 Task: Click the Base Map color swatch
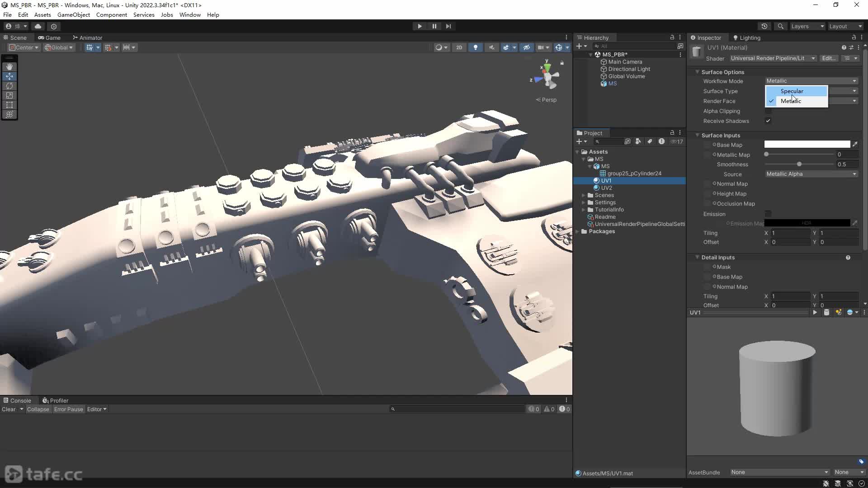807,145
